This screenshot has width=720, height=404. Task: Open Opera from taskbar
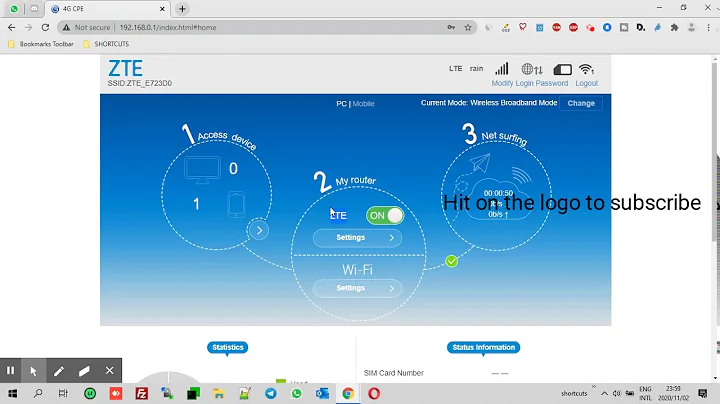(374, 393)
